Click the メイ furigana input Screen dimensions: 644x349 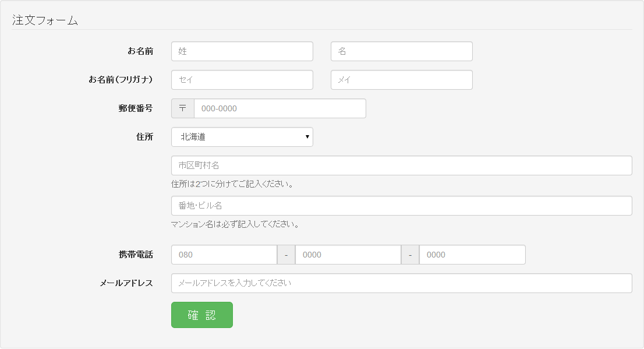[401, 80]
